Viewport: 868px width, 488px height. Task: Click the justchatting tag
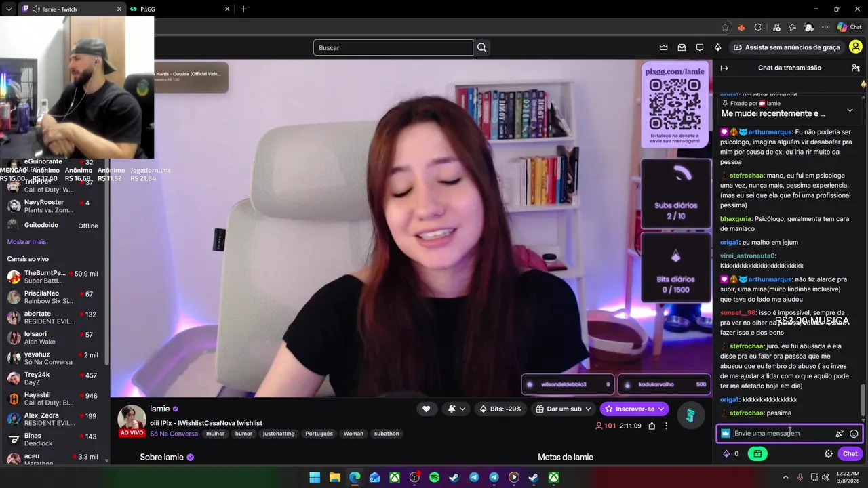[x=279, y=434]
